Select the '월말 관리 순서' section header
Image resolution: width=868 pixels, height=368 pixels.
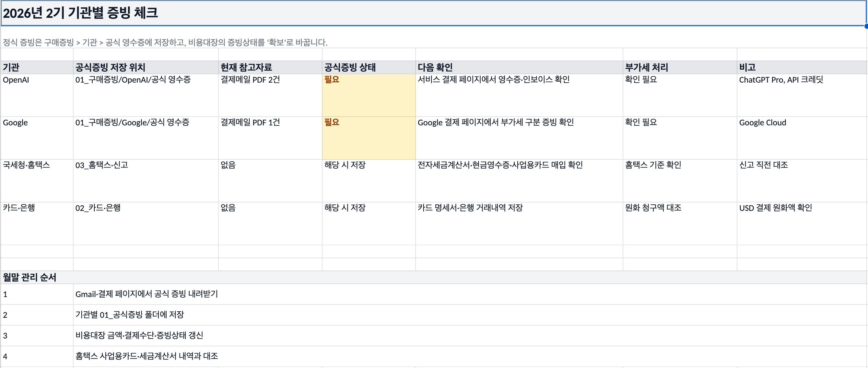click(433, 277)
